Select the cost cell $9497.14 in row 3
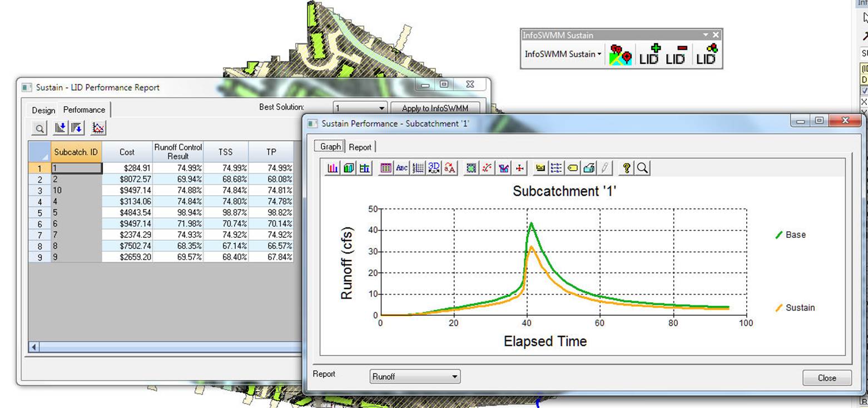 click(x=127, y=190)
